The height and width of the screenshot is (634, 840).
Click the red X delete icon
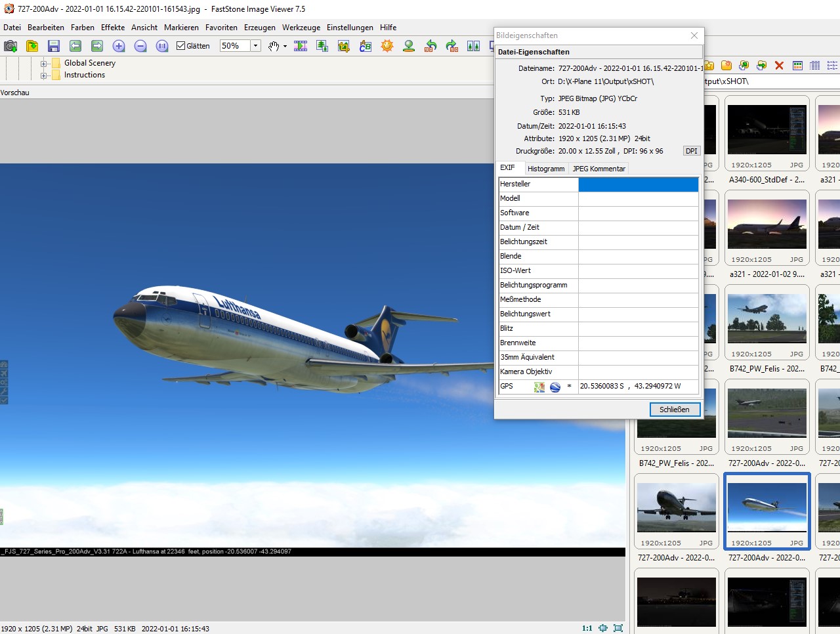[779, 66]
